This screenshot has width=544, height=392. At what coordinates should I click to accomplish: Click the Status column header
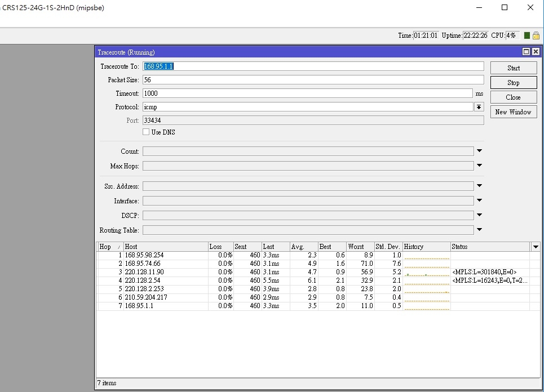tap(490, 247)
